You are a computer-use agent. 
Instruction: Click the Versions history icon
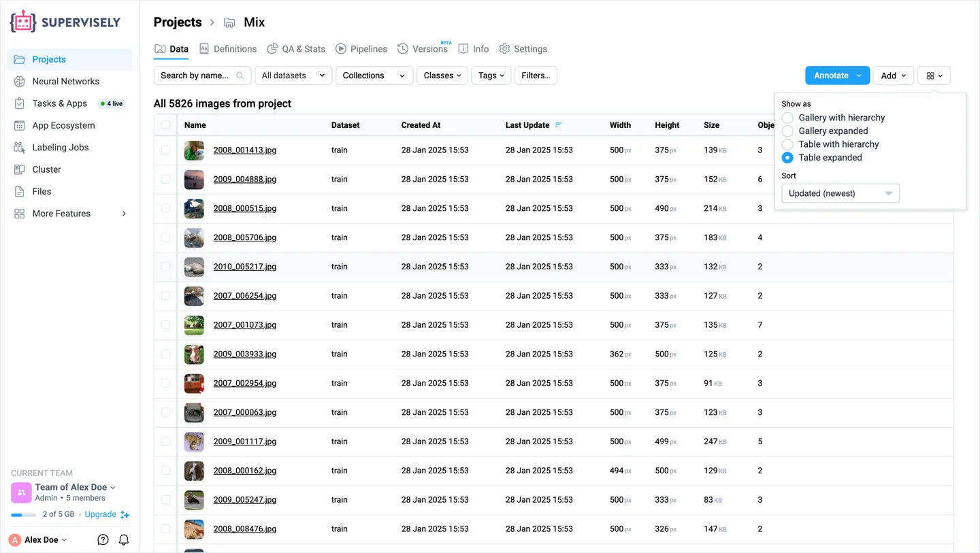(403, 49)
